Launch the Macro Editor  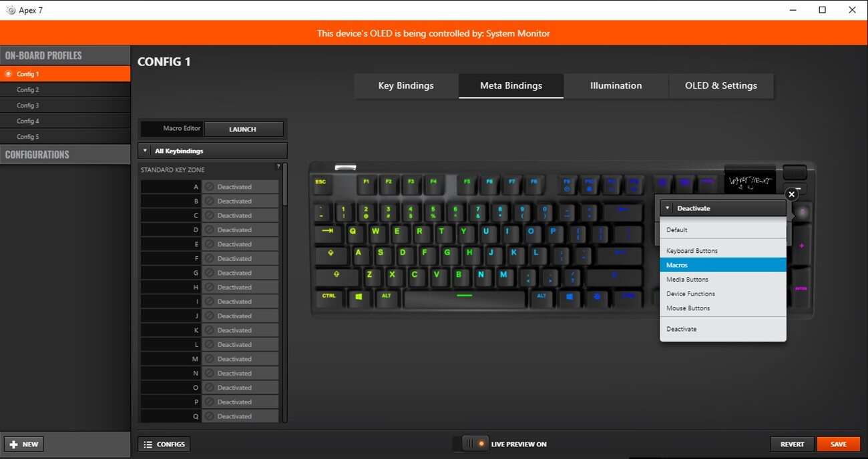coord(243,129)
